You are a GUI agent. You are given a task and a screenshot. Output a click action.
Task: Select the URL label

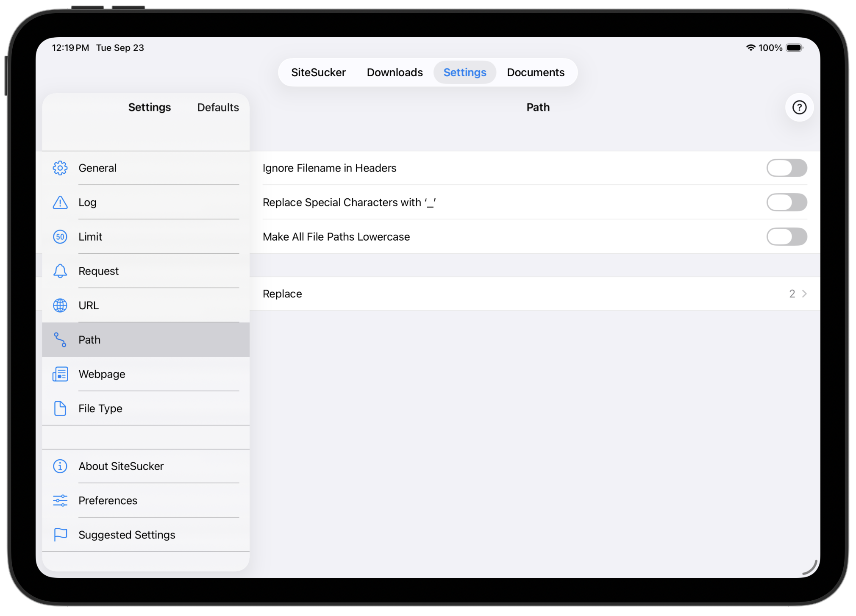pos(89,305)
